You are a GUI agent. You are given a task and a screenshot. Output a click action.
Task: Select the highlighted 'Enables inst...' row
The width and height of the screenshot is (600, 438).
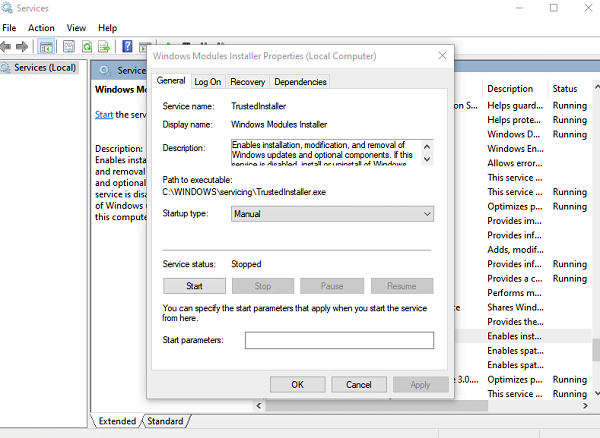pyautogui.click(x=523, y=336)
